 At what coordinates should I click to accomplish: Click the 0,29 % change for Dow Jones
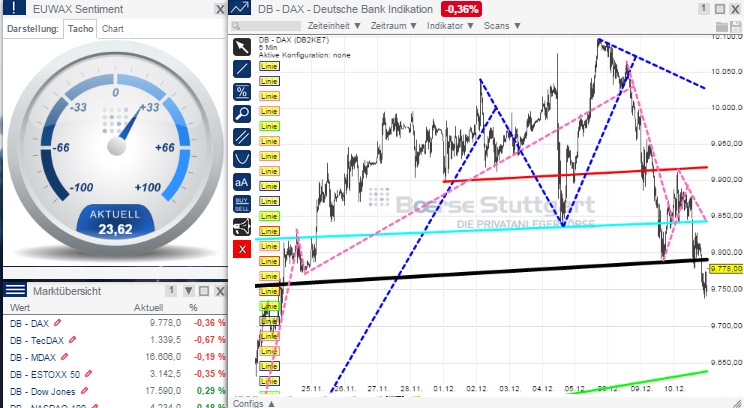[212, 391]
